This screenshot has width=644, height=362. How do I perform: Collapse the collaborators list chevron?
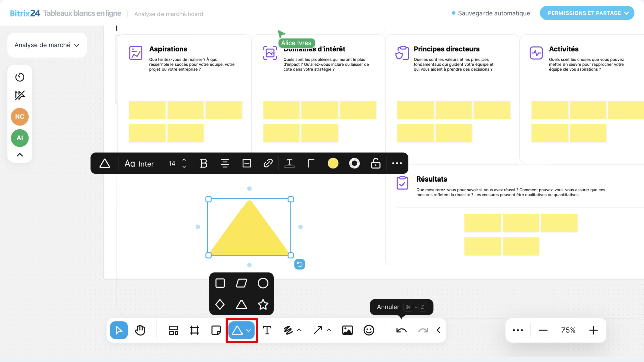[20, 155]
